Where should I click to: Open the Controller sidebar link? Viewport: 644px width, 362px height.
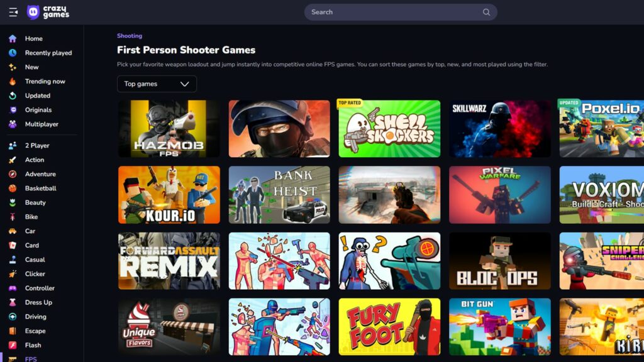(x=40, y=288)
